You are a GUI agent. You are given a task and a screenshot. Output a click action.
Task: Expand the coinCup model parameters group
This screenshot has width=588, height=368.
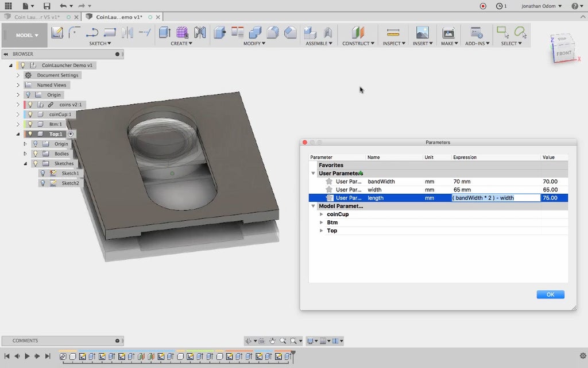coord(322,214)
